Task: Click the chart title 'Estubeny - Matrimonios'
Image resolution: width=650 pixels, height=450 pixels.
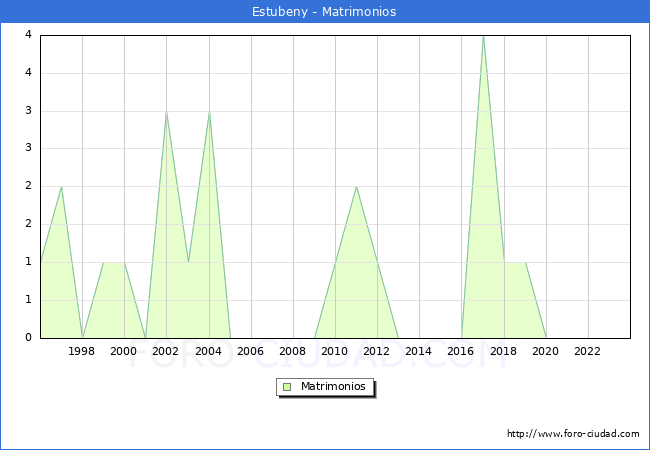Action: pos(324,12)
